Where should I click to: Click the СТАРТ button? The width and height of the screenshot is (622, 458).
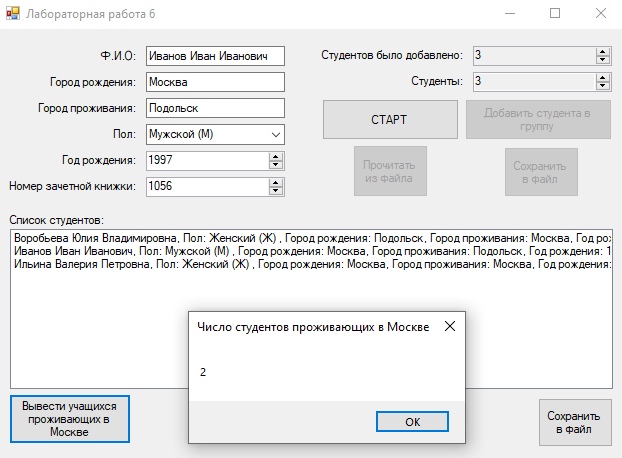point(389,120)
